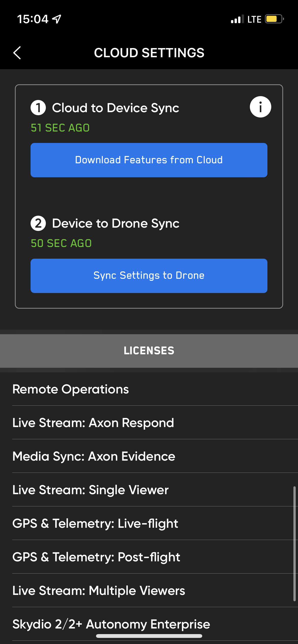
Task: Select Remote Operations license
Action: (x=71, y=389)
